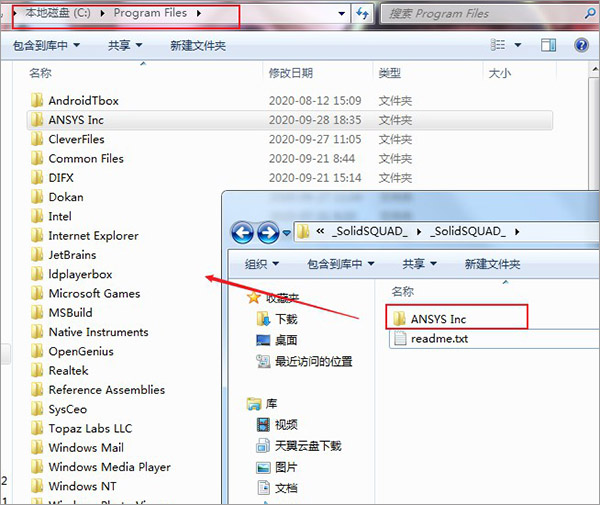Open 图片 library in navigation pane
Viewport: 600px width, 505px height.
[x=277, y=467]
